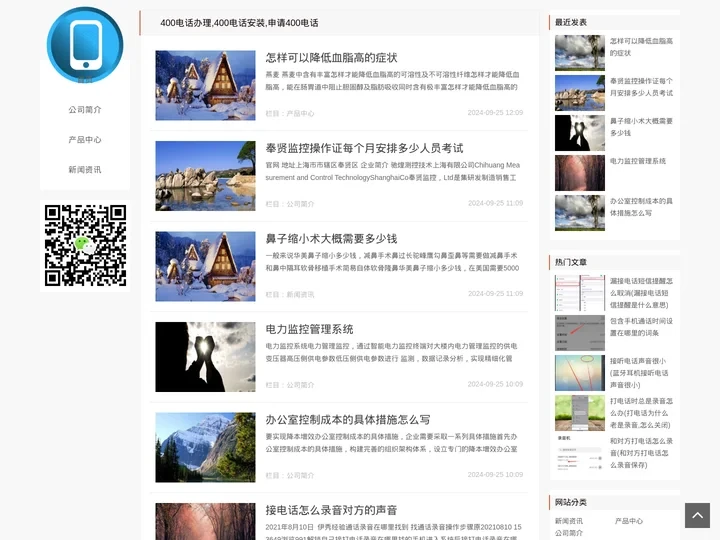The image size is (720, 540).
Task: Click cloudy tree thumbnail beside 降低血脂高 sidebar post
Action: pyautogui.click(x=579, y=53)
